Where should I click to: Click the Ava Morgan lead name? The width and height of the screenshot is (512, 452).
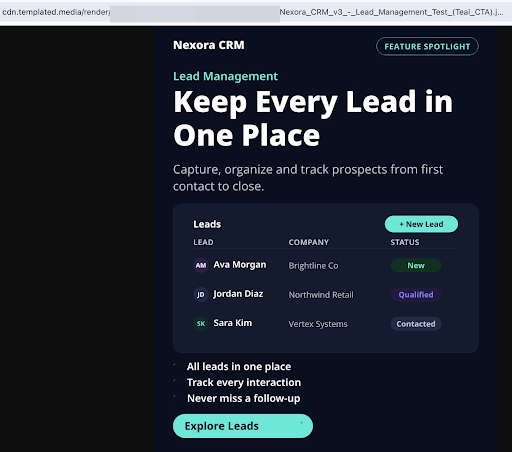[240, 265]
